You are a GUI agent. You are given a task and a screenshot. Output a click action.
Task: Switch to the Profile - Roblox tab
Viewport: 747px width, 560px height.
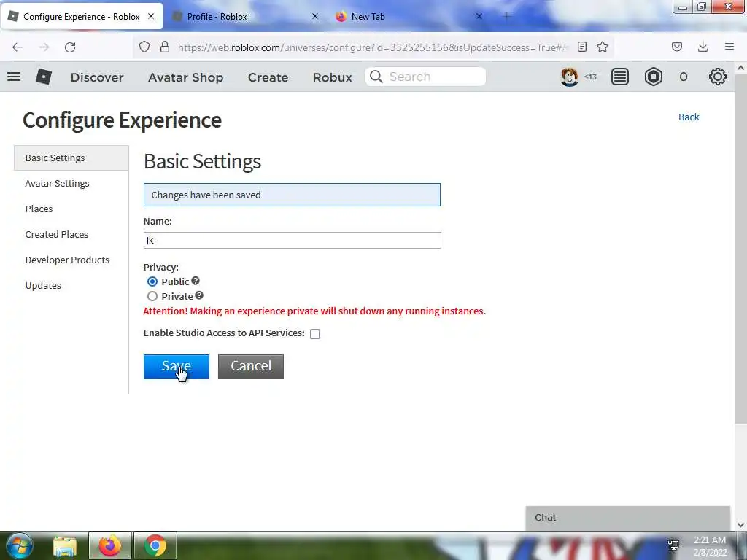[x=245, y=16]
